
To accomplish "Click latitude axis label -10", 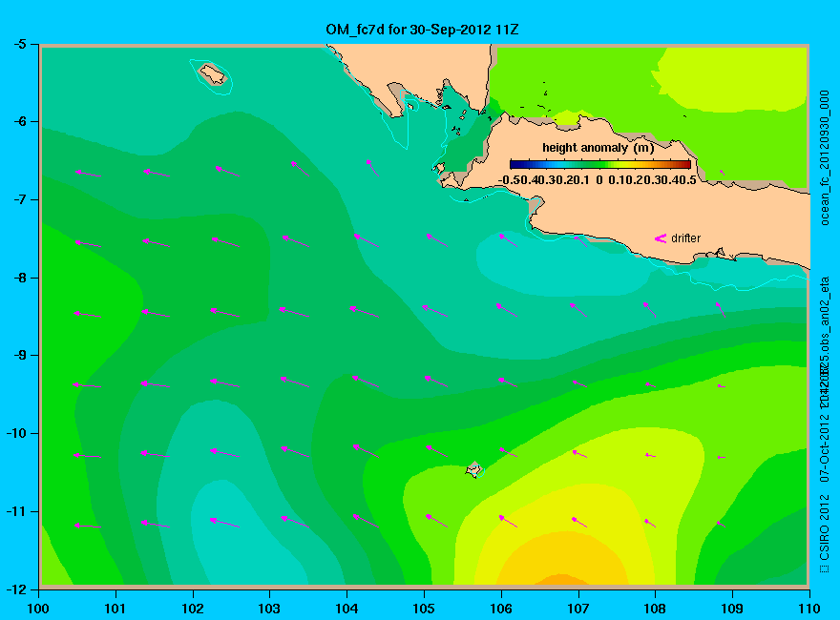I will click(x=16, y=433).
